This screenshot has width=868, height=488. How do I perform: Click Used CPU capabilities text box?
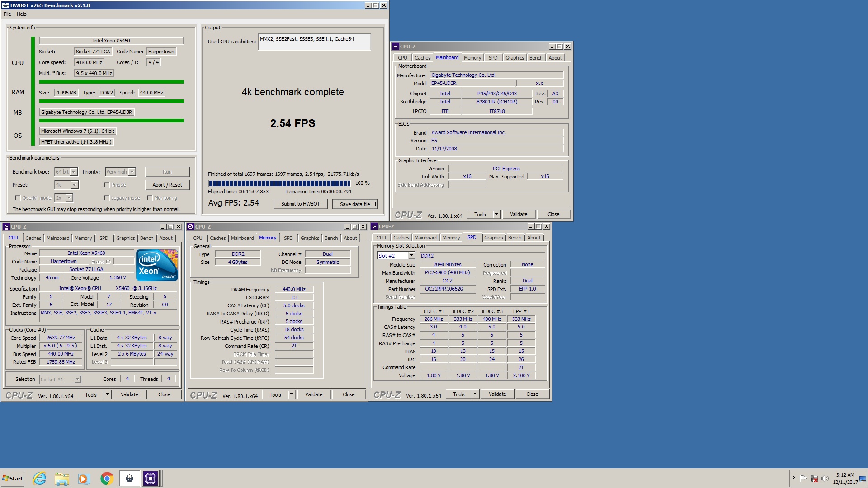314,42
